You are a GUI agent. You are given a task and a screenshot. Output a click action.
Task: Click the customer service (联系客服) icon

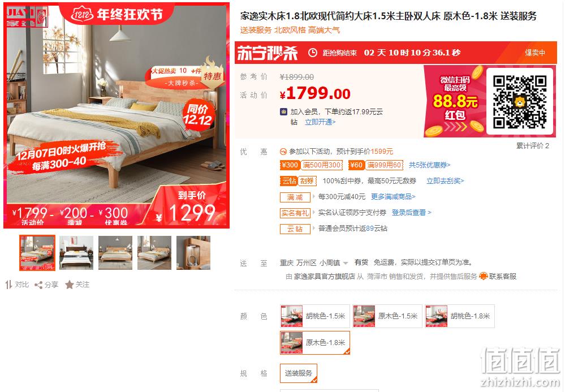coord(483,277)
